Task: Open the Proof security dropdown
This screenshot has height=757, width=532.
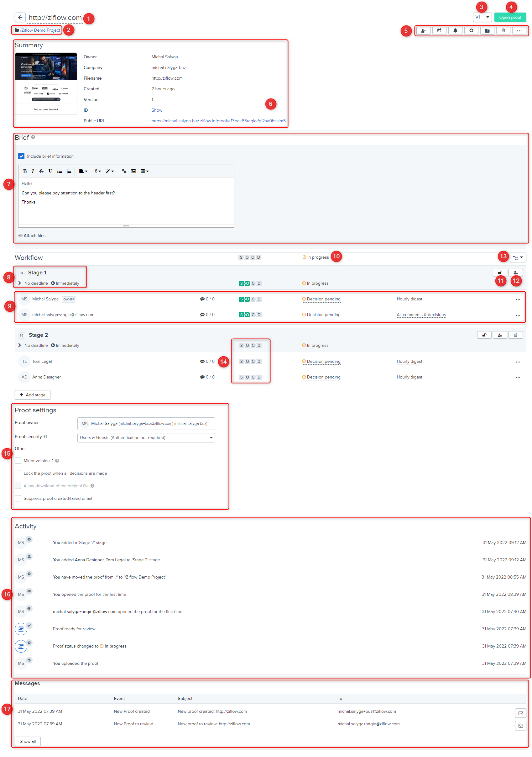Action: tap(146, 437)
